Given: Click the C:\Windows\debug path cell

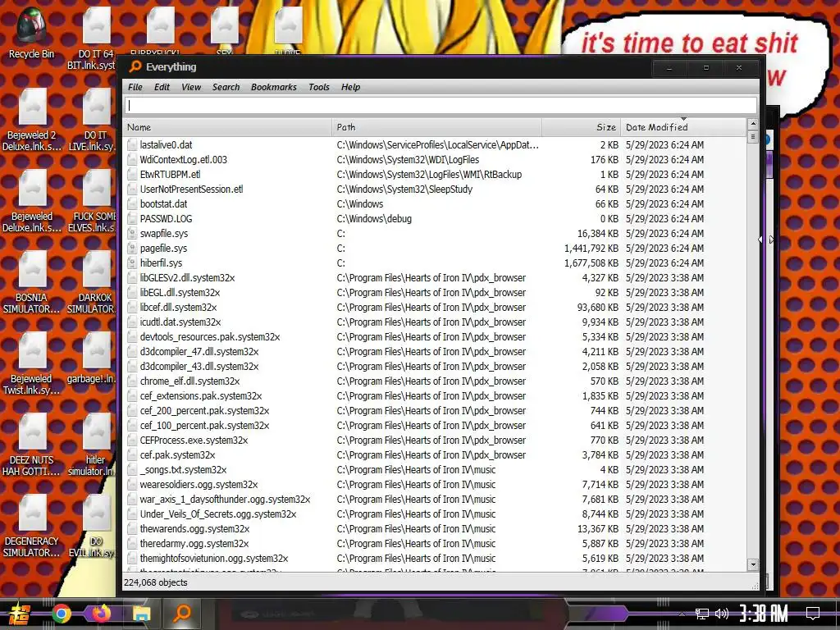Looking at the screenshot, I should pos(374,218).
